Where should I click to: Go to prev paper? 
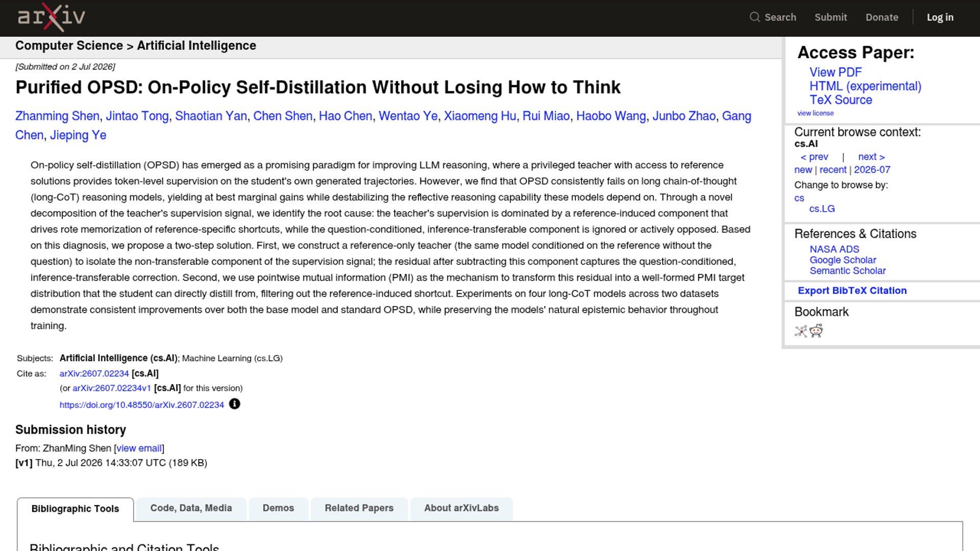tap(814, 157)
